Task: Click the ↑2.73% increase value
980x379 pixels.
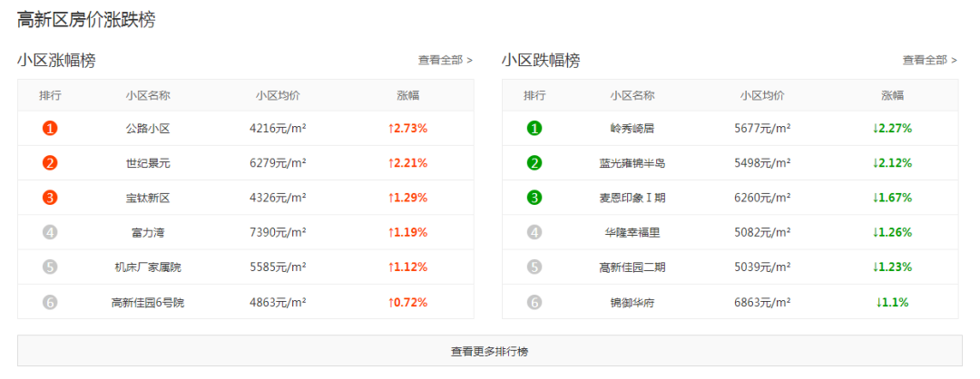Action: coord(407,129)
